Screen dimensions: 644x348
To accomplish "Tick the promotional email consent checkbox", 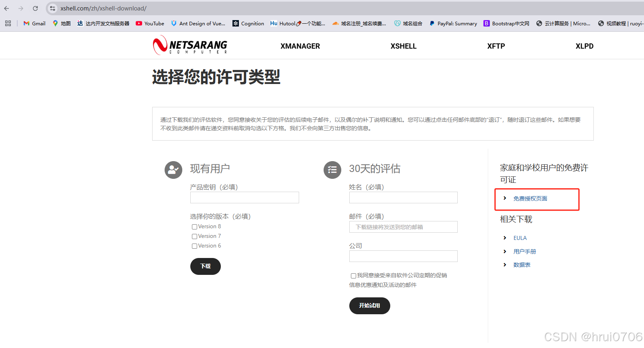I will tap(353, 276).
